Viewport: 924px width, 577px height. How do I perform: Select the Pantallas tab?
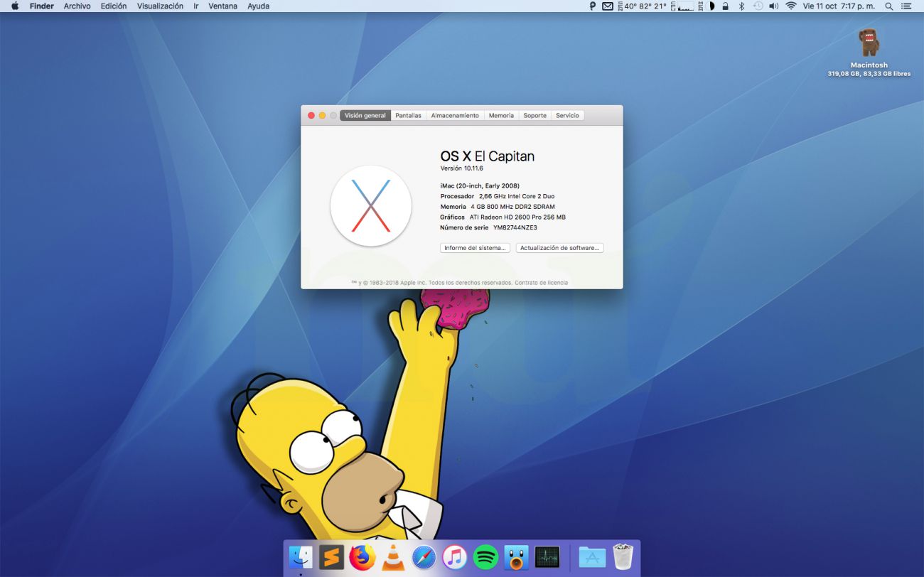click(408, 116)
